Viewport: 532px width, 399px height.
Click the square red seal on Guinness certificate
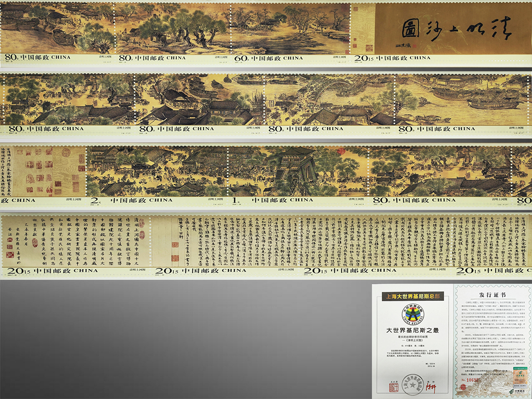pyautogui.click(x=393, y=387)
